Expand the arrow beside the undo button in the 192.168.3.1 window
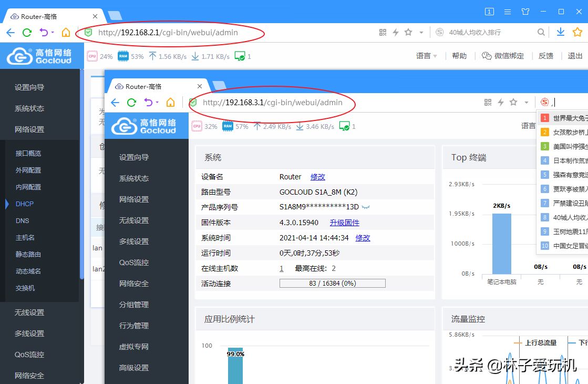This screenshot has width=588, height=384. [x=157, y=102]
